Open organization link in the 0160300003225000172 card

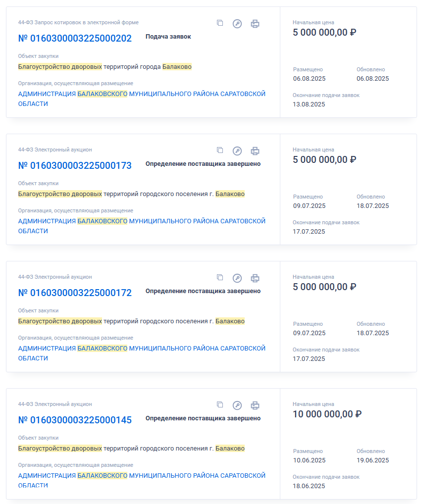coord(142,353)
